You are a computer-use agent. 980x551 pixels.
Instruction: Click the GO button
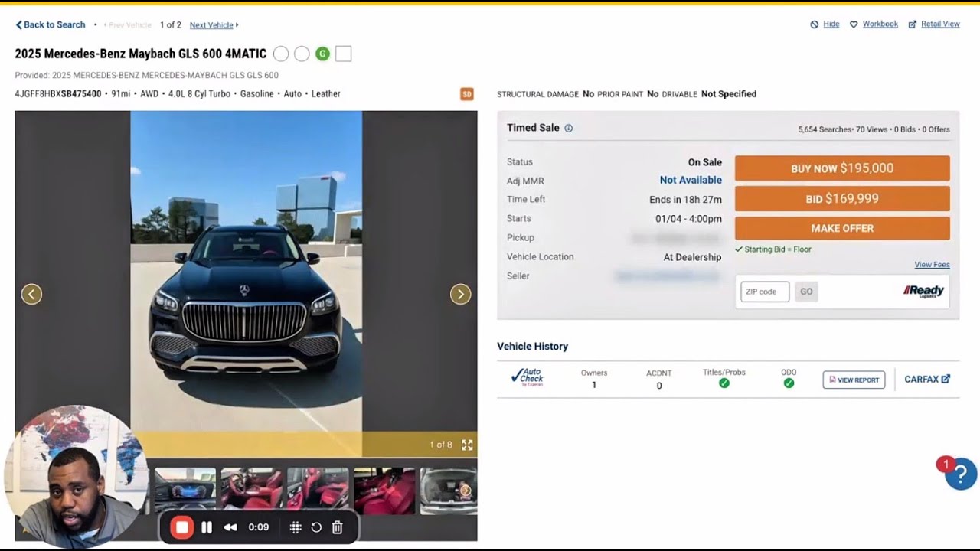pos(806,292)
